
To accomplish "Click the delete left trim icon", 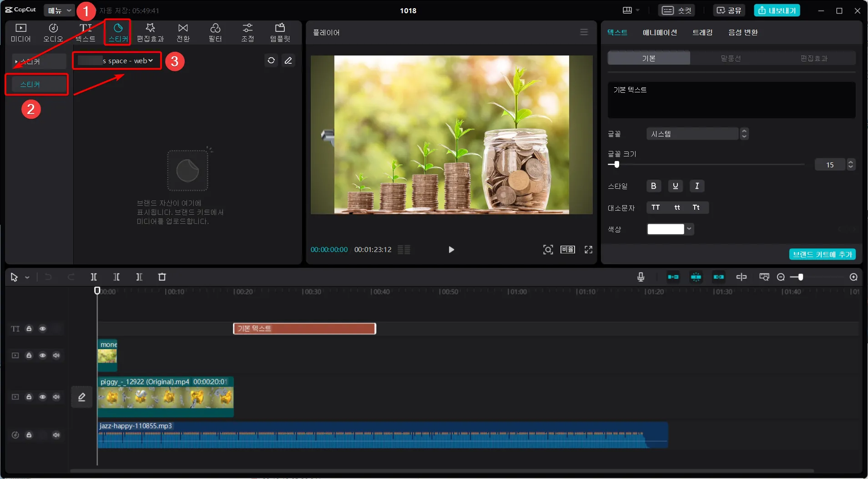I will (x=116, y=277).
